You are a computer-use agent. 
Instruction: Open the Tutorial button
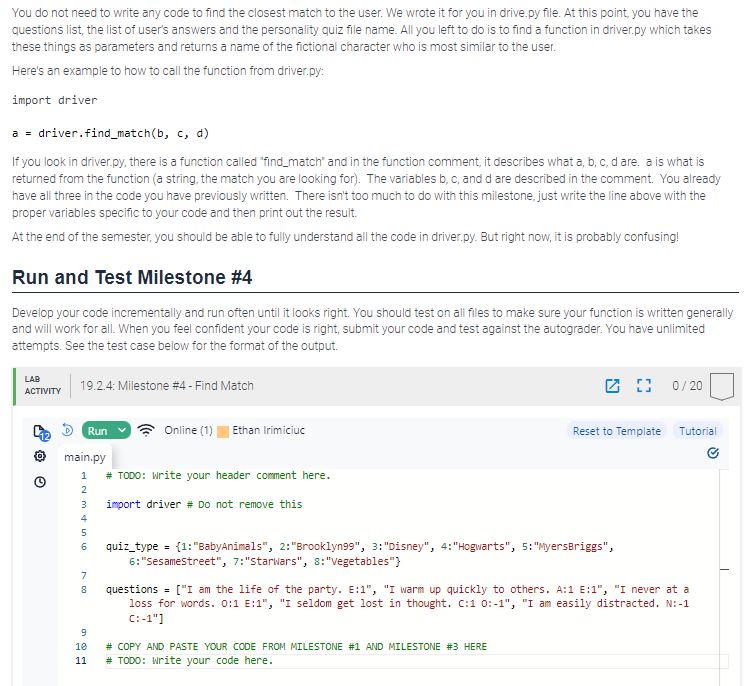click(697, 431)
